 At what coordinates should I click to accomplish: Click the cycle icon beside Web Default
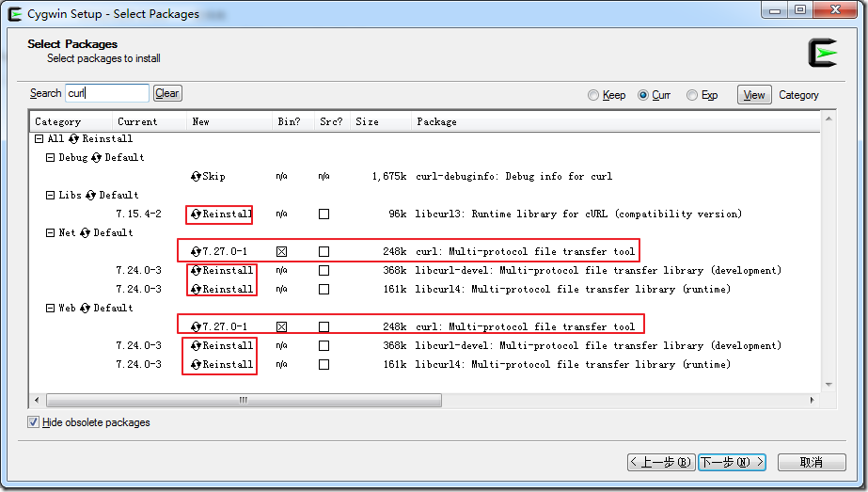pos(85,308)
